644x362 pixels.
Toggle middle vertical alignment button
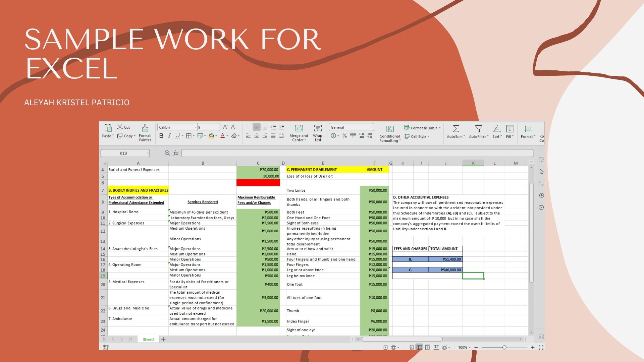(257, 127)
